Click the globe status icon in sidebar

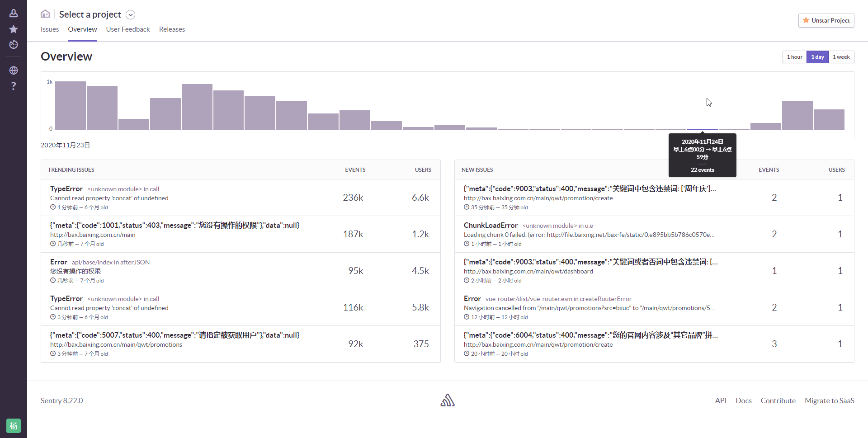click(14, 71)
